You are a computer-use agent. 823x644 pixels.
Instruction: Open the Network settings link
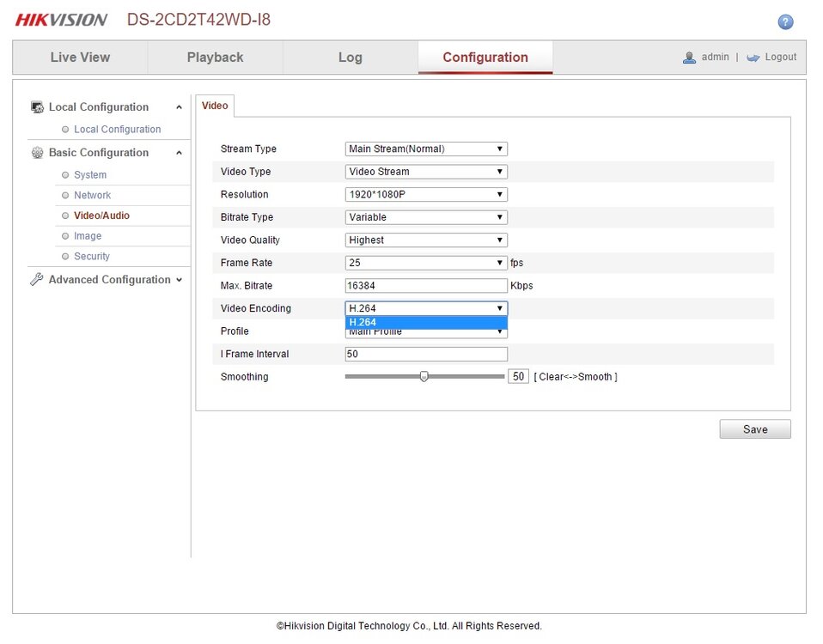(92, 195)
